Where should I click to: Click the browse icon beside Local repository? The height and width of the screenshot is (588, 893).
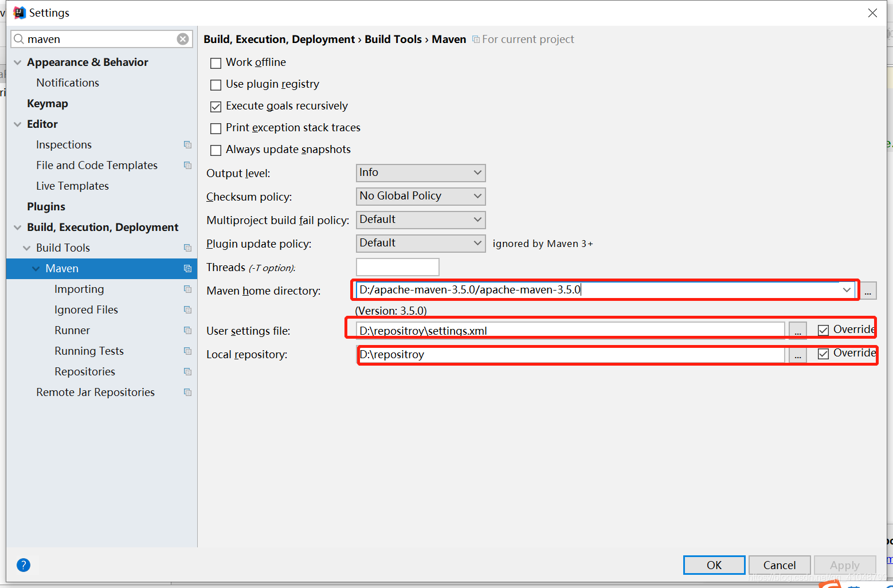797,354
